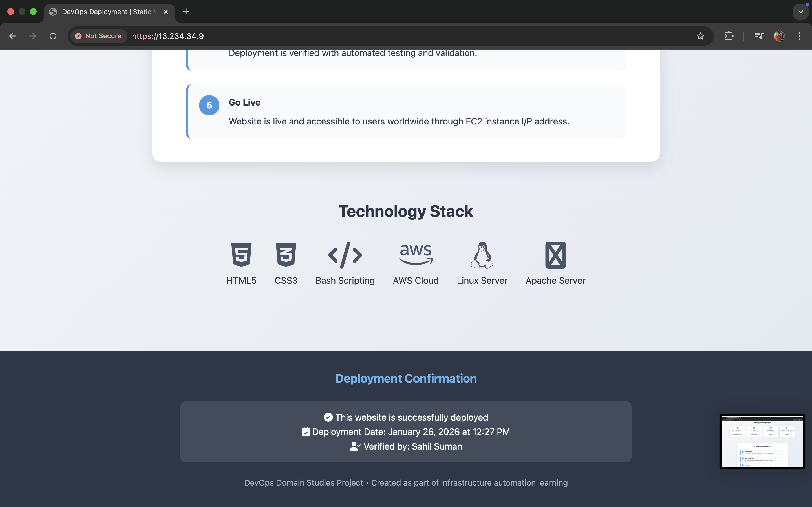Open Chrome three-dot menu
Screen dimensions: 812x507
(x=800, y=36)
